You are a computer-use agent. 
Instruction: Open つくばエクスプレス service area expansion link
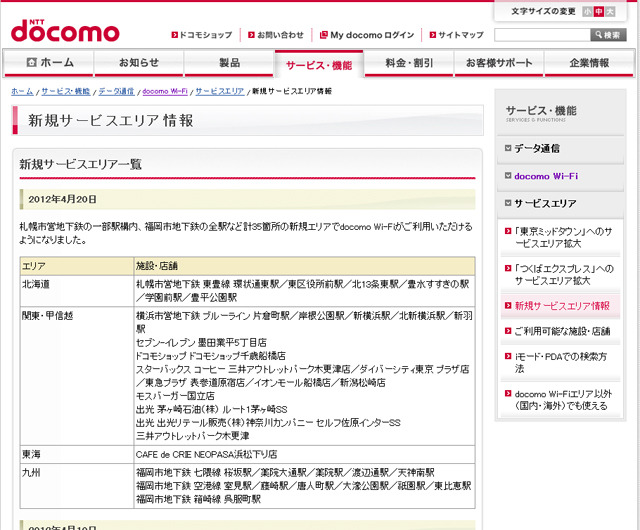click(564, 275)
